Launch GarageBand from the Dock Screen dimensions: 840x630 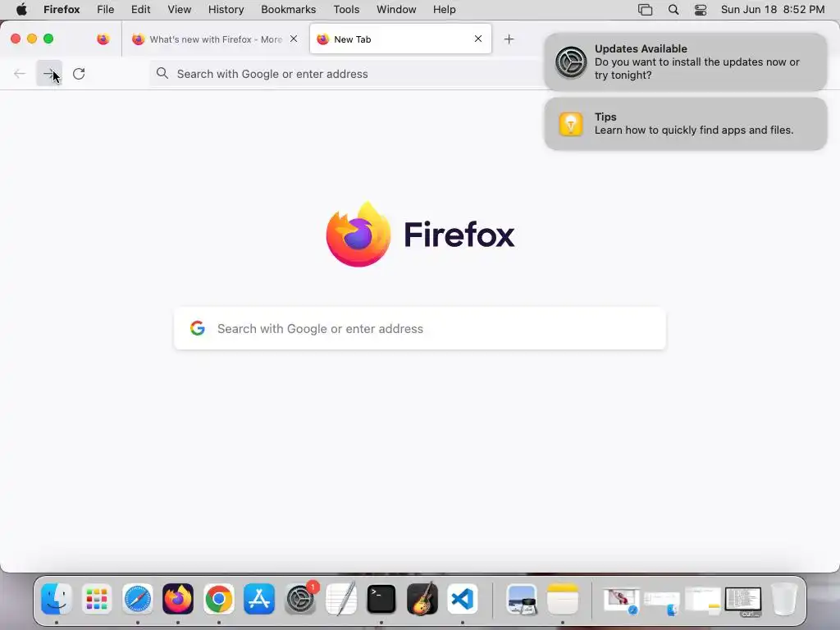(422, 598)
